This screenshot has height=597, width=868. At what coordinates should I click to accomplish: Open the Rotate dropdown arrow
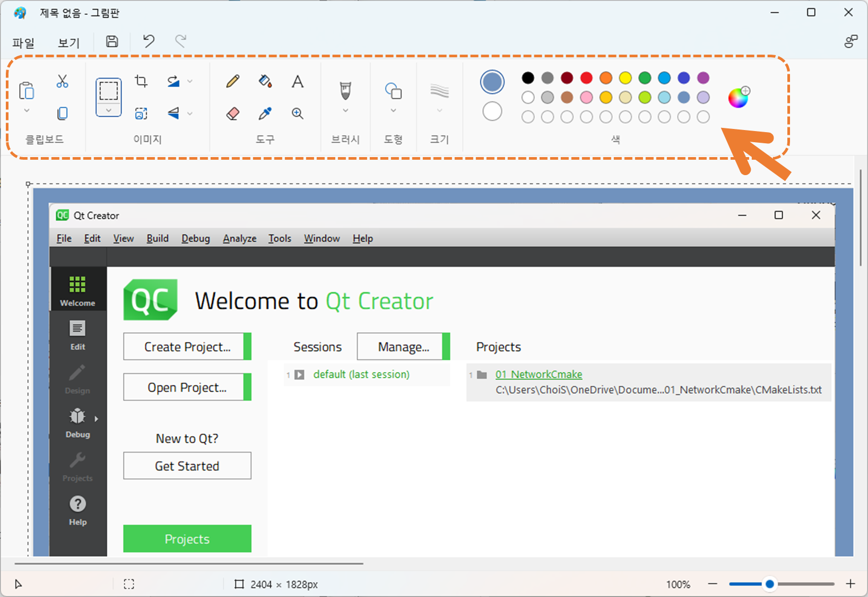[190, 81]
